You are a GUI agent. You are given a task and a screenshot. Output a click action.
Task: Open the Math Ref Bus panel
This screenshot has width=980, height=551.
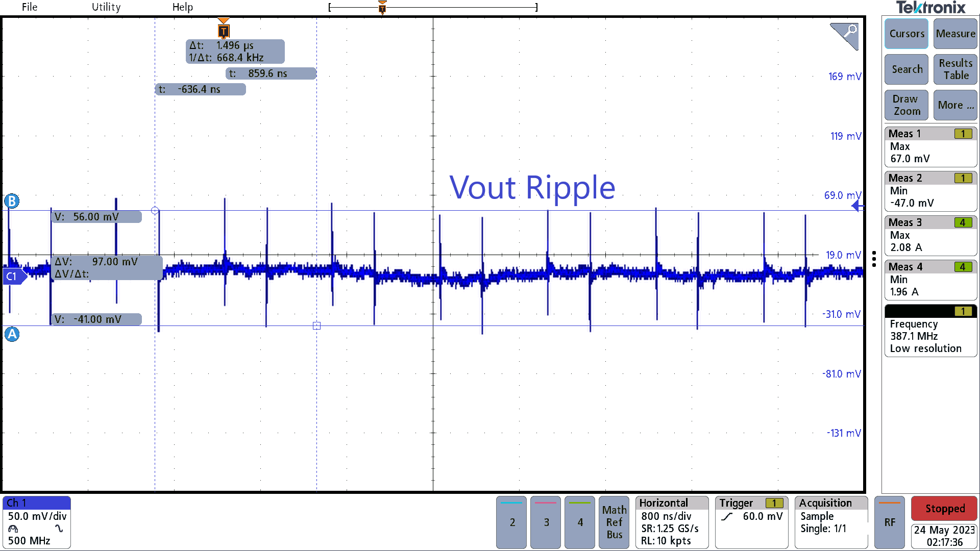point(614,522)
